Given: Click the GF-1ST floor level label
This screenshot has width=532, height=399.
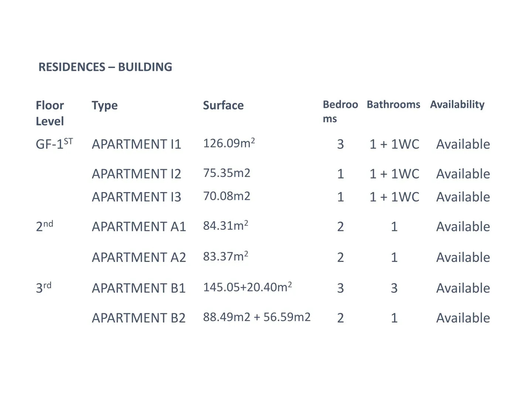Looking at the screenshot, I should (x=54, y=144).
